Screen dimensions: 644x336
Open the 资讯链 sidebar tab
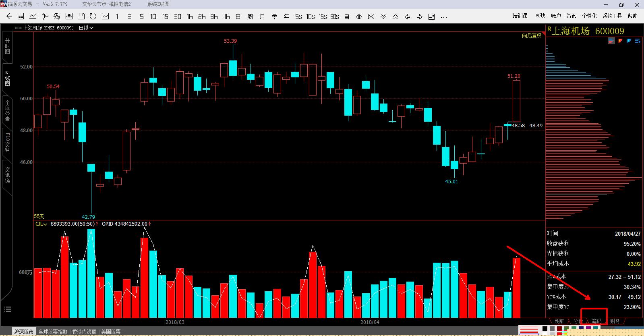click(7, 175)
